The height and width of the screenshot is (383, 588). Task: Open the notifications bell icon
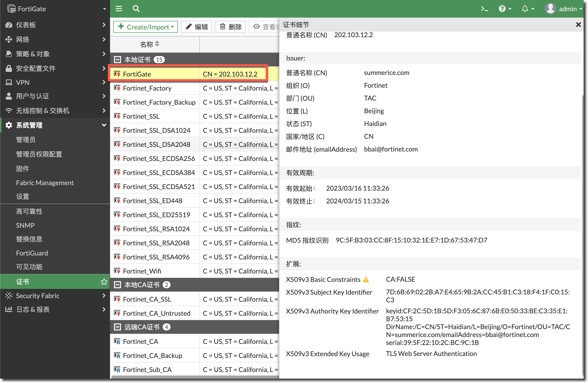coord(525,9)
